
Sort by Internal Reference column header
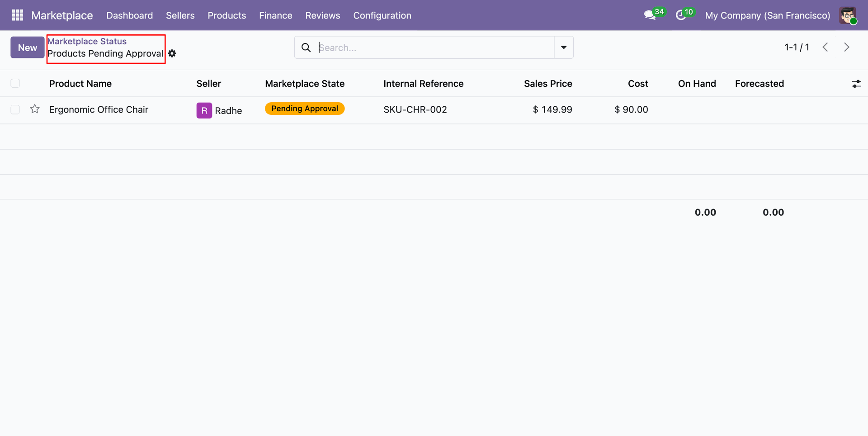tap(424, 84)
